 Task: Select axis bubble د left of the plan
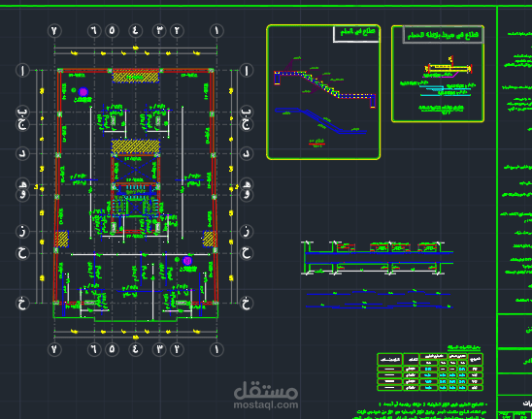[x=22, y=154]
